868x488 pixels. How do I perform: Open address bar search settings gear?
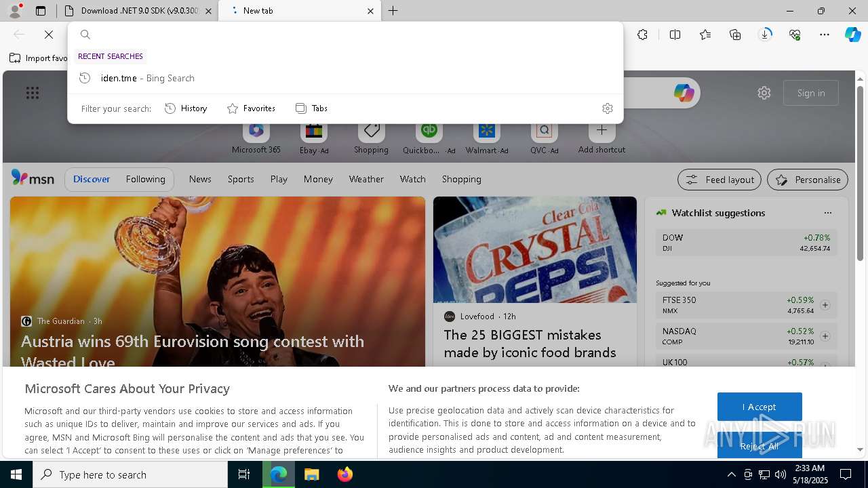[608, 108]
